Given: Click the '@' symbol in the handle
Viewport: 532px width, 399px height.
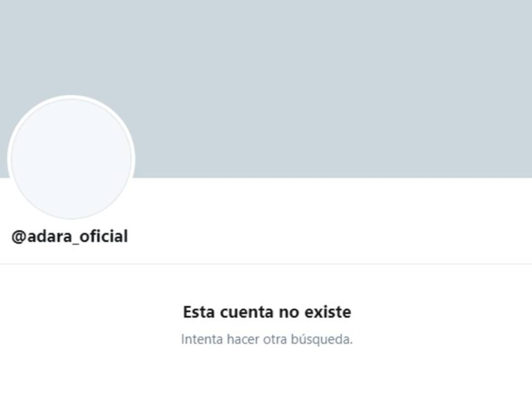Looking at the screenshot, I should tap(19, 237).
